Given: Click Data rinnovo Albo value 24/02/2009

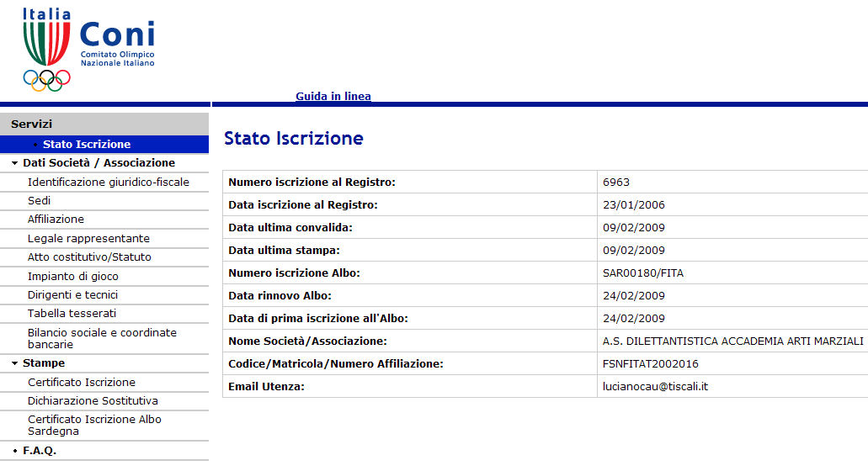Looking at the screenshot, I should (x=634, y=296).
